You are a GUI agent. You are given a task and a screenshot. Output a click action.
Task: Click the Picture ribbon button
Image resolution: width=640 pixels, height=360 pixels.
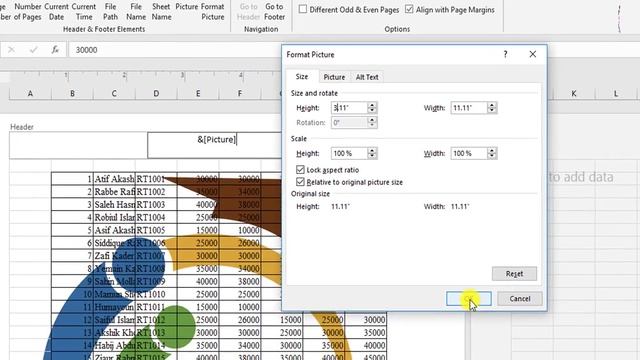click(x=187, y=7)
